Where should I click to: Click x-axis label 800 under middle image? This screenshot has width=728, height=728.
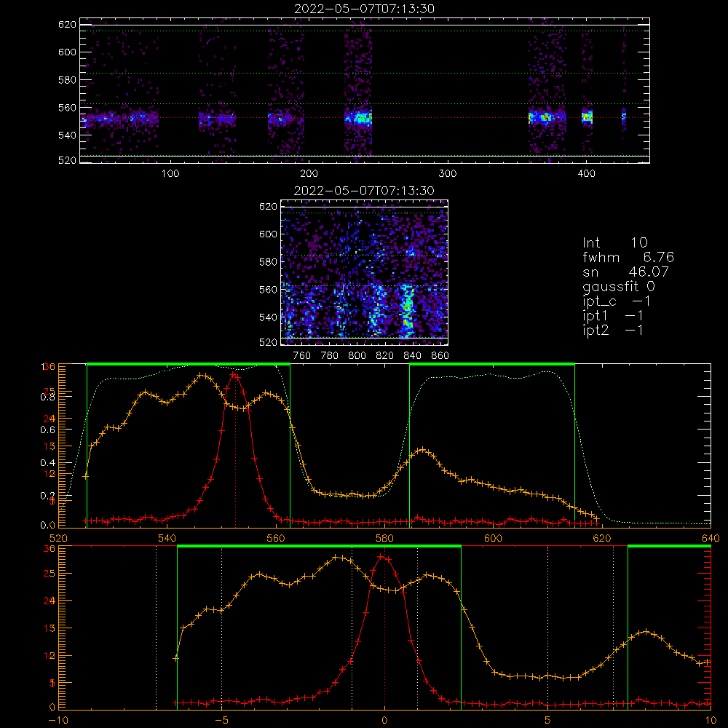coord(357,356)
